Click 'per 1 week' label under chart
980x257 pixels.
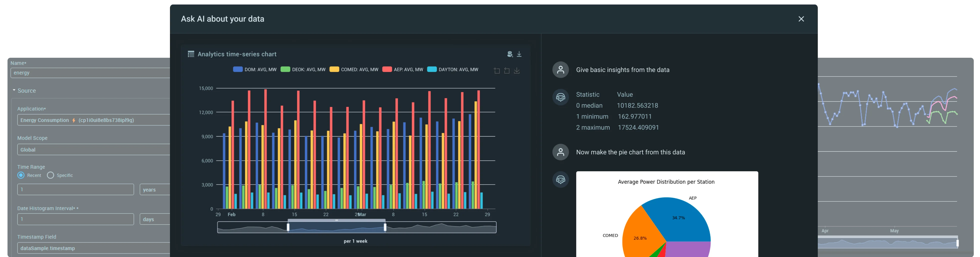click(355, 241)
